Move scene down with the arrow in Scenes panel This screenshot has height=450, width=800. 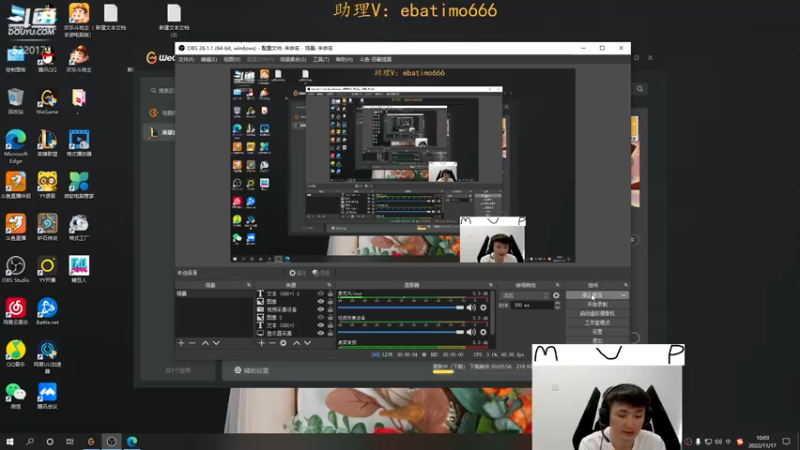(x=216, y=343)
